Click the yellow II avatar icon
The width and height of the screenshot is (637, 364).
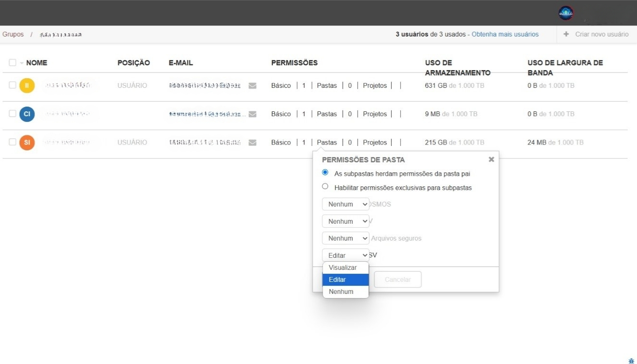26,85
